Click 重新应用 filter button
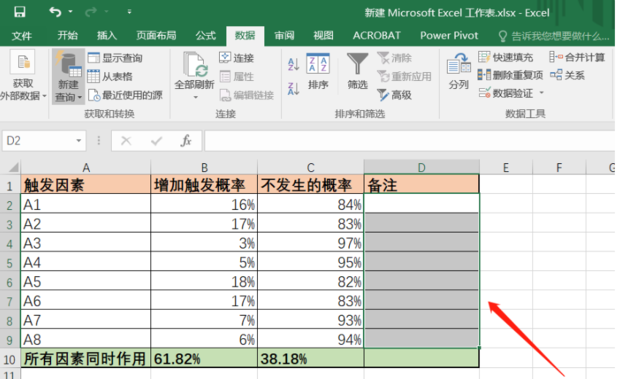Image resolution: width=620 pixels, height=379 pixels. pyautogui.click(x=404, y=76)
